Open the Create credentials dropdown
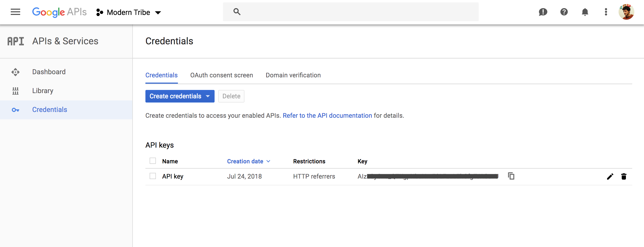This screenshot has width=644, height=247. 180,96
